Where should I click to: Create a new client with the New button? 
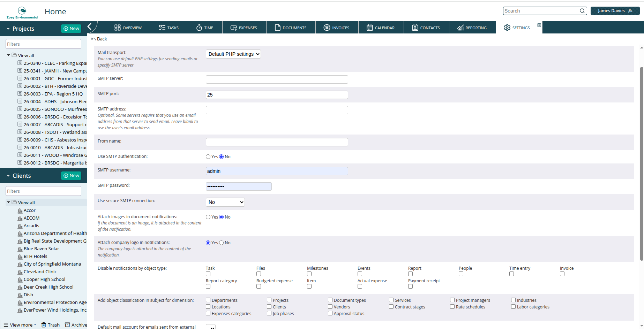tap(71, 176)
